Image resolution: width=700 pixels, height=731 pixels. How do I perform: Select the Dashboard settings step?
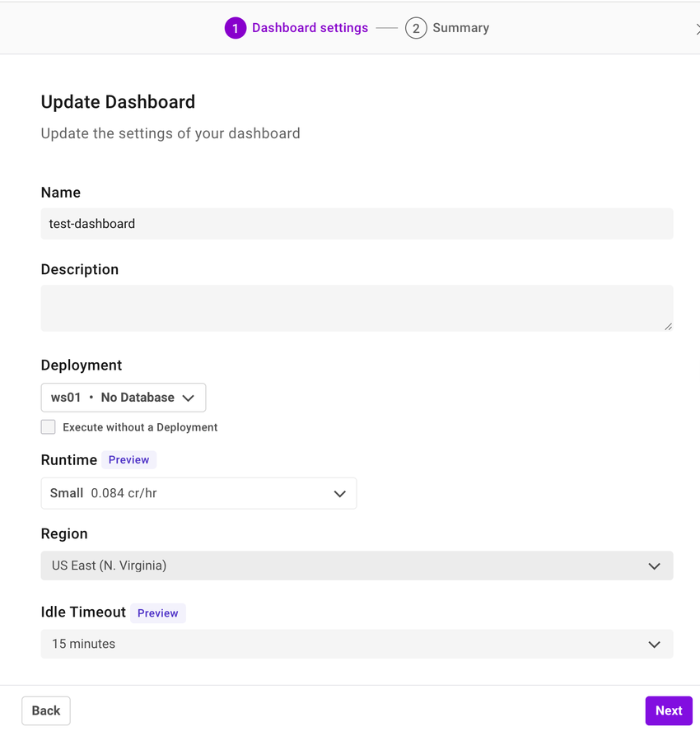[x=310, y=27]
